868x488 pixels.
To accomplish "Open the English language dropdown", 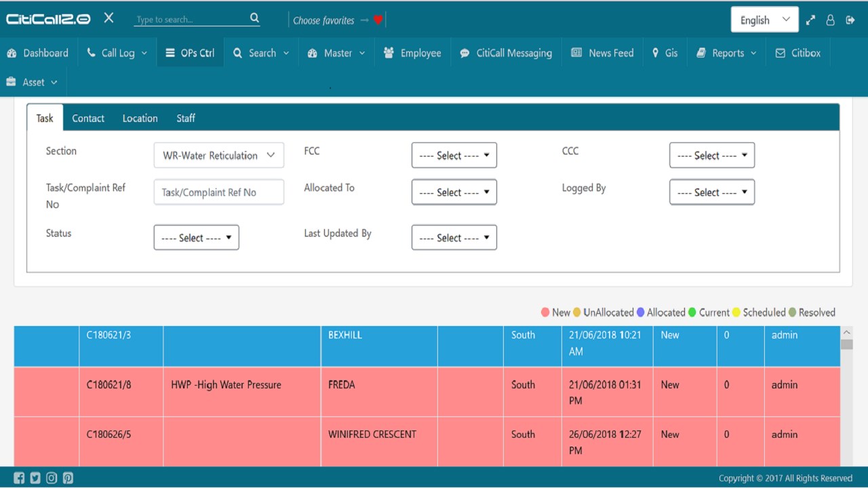I will (x=764, y=20).
